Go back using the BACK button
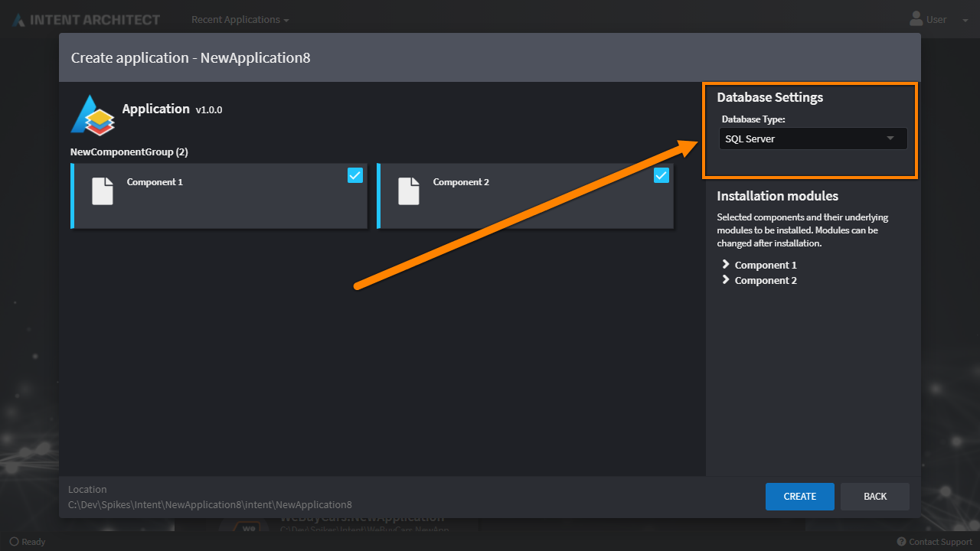This screenshot has height=551, width=980. 875,497
